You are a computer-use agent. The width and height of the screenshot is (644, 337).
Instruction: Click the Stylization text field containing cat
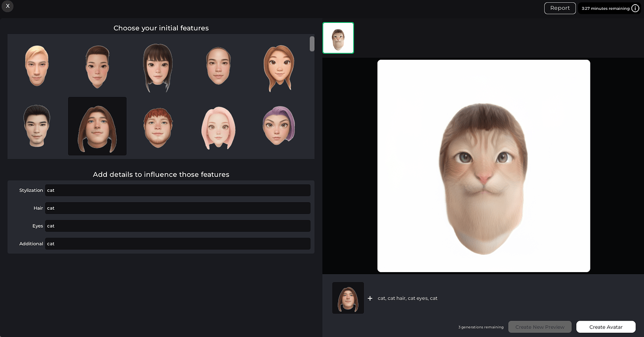coord(177,190)
